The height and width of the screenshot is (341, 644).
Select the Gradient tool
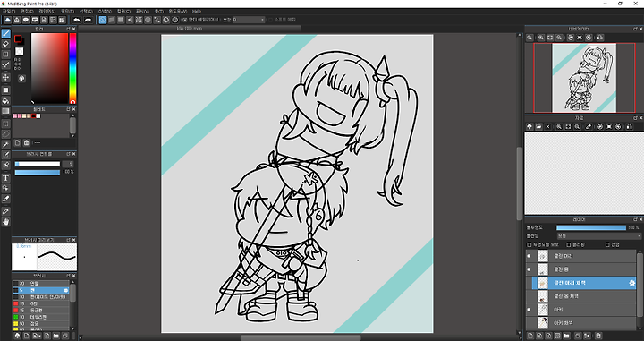(x=5, y=111)
